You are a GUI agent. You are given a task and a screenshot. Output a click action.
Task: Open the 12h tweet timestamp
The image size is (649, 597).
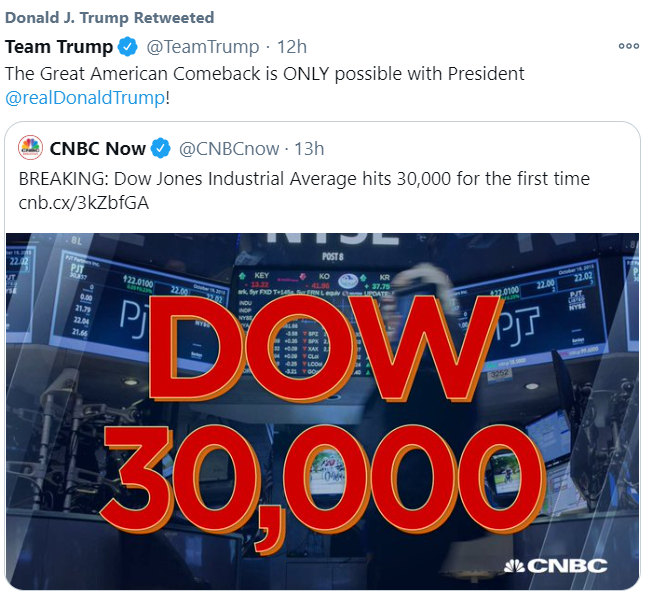[292, 47]
